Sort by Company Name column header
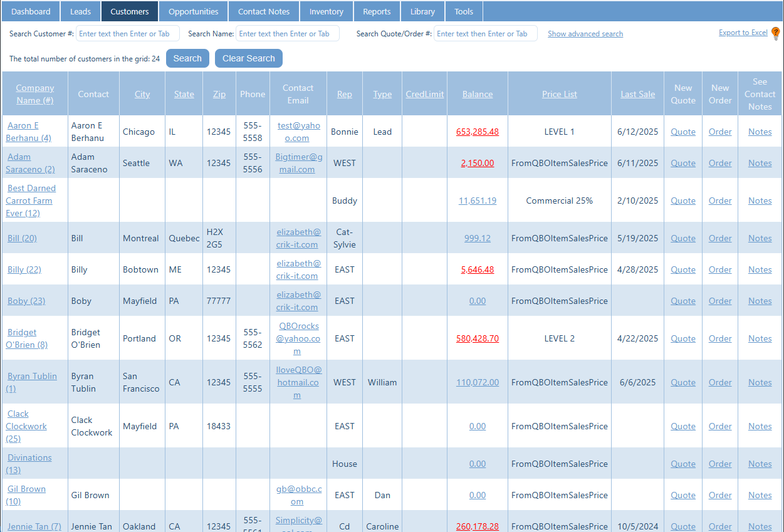Screen dimensions: 784x532 click(x=35, y=94)
